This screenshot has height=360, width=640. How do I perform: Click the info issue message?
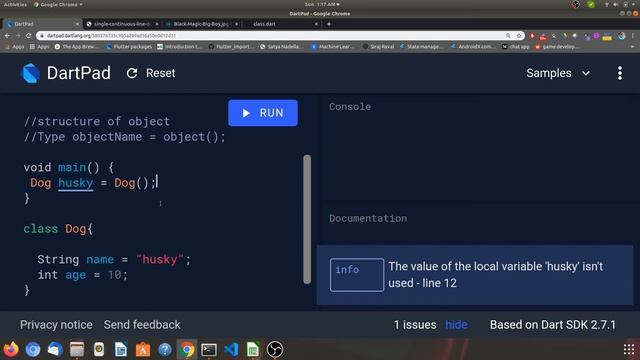point(475,275)
